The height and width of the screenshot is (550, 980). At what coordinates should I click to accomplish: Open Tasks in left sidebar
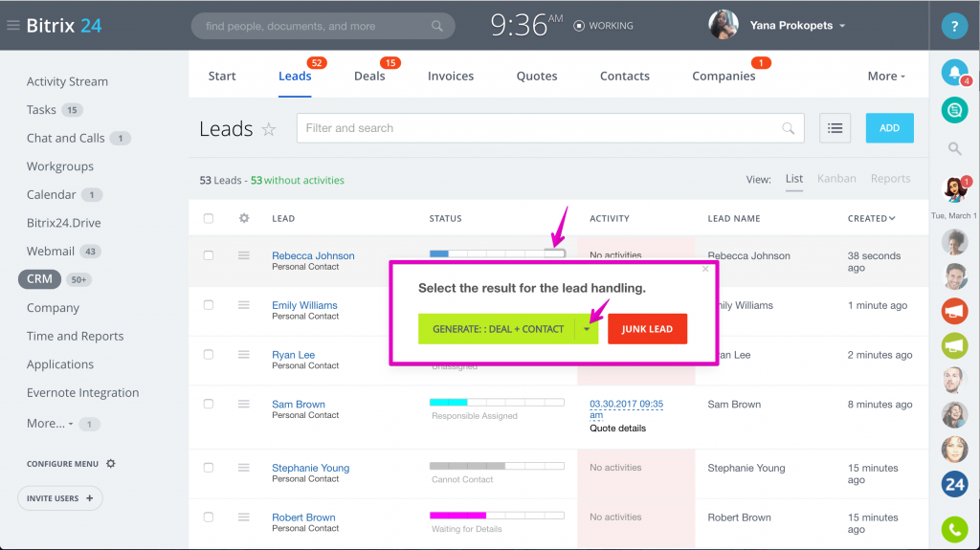pos(41,109)
